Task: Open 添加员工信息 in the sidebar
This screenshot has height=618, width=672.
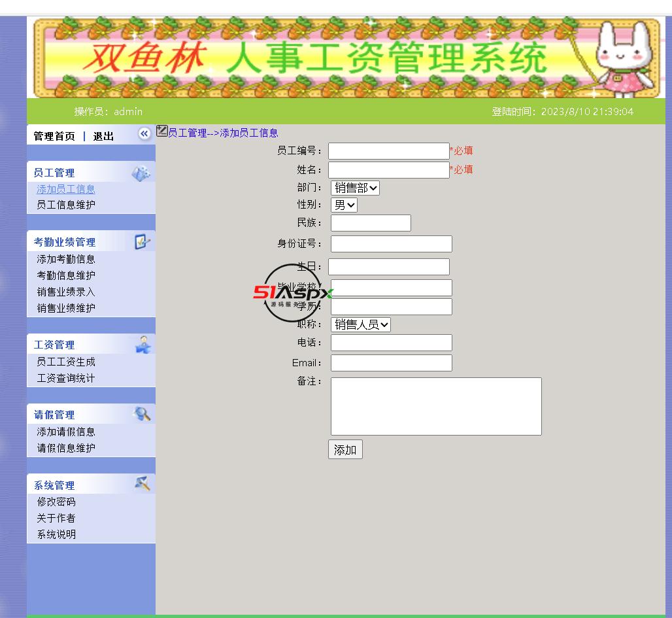Action: pyautogui.click(x=66, y=189)
